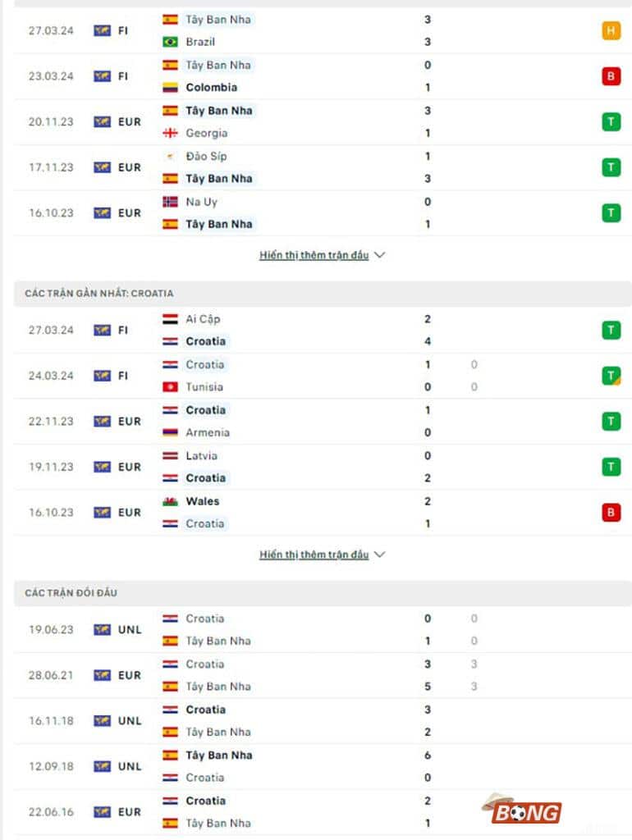Click the red B badge beside the Wales result
Viewport: 632px width, 840px height.
pyautogui.click(x=611, y=512)
